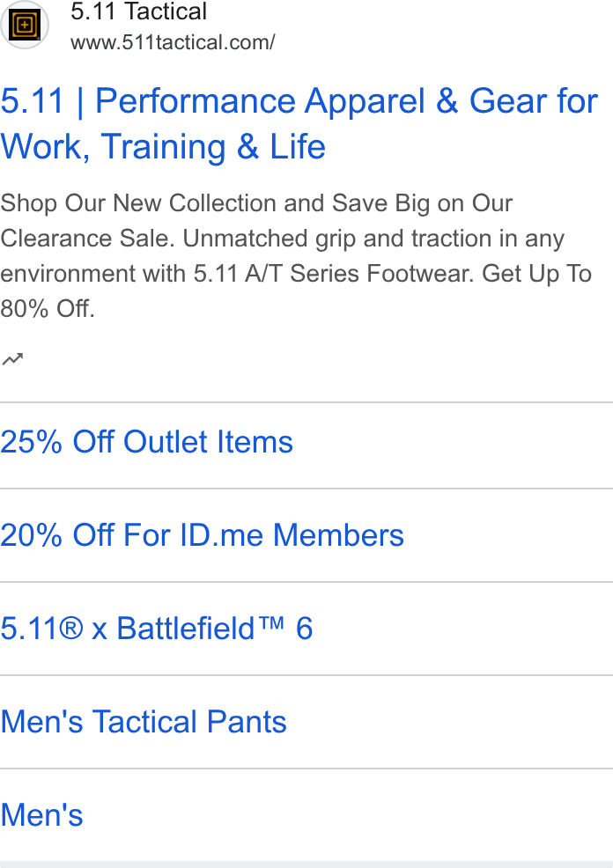This screenshot has height=868, width=613.
Task: Open the 5.11 Performance Apparel & Gear headline link
Action: pyautogui.click(x=299, y=123)
